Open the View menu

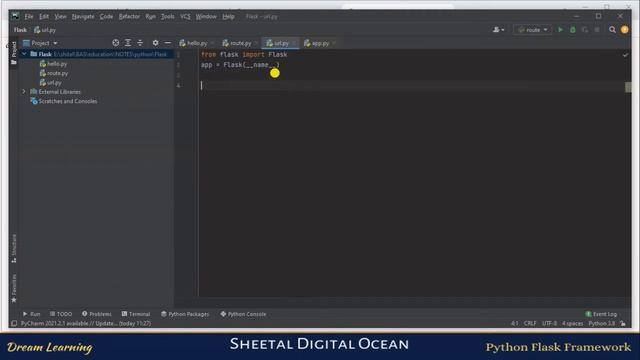60,17
